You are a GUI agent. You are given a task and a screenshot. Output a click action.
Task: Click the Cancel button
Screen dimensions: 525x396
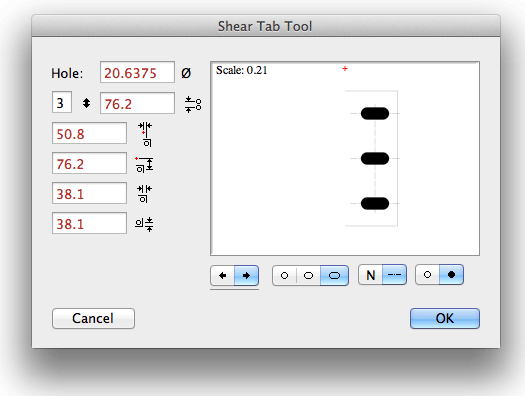93,318
